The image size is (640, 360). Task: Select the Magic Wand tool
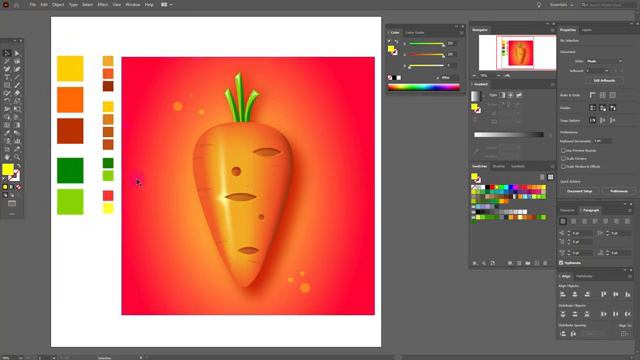(7, 61)
